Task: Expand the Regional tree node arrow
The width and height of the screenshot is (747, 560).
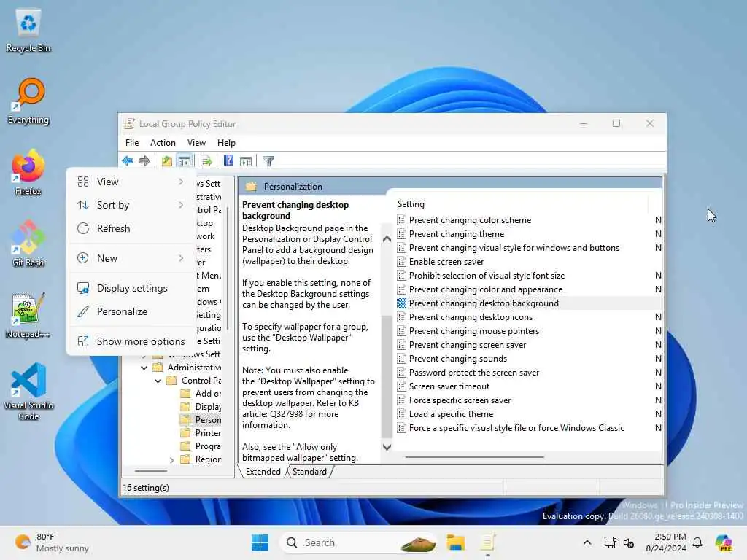Action: 171,460
